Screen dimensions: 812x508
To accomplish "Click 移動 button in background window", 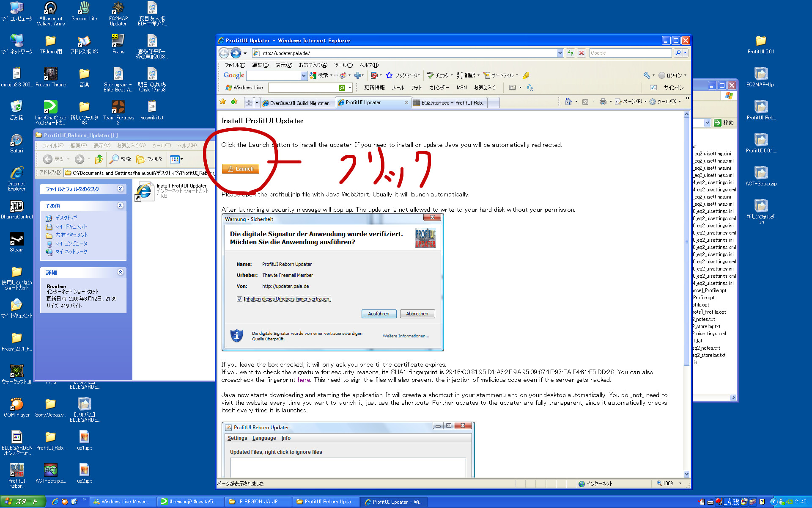I will 724,123.
